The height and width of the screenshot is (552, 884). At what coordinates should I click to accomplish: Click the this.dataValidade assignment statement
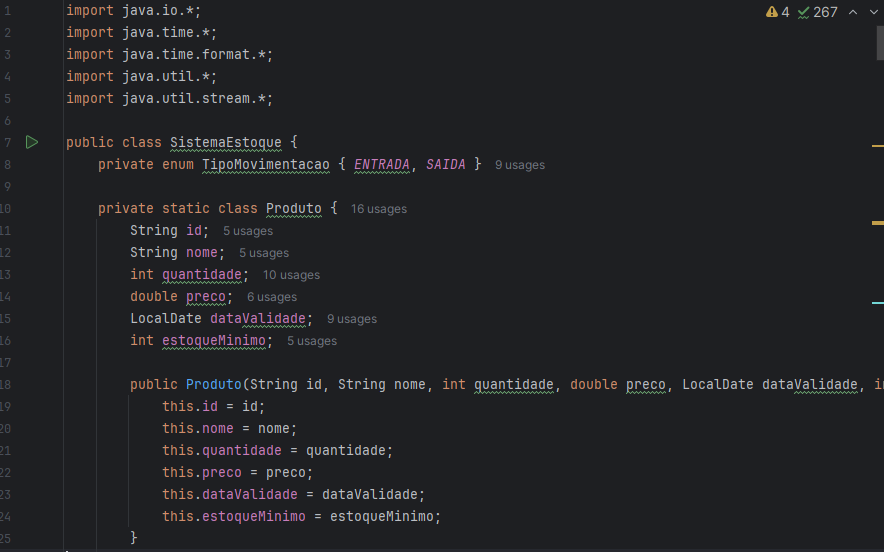click(294, 494)
